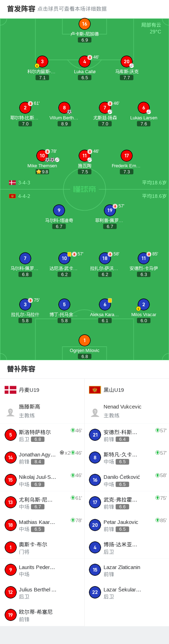Tap player number 20 马库斯-沃克
The height and width of the screenshot is (644, 169).
click(127, 61)
